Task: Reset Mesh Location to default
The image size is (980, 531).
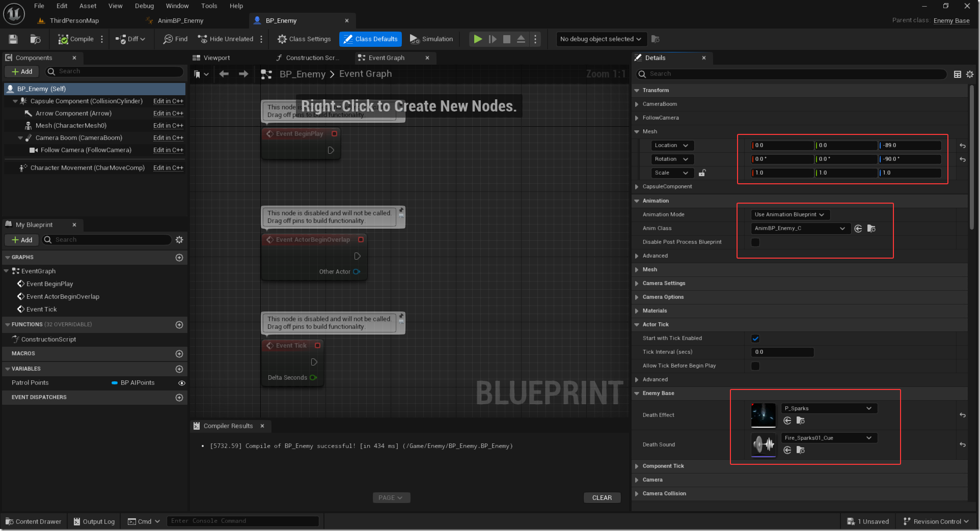Action: coord(963,146)
